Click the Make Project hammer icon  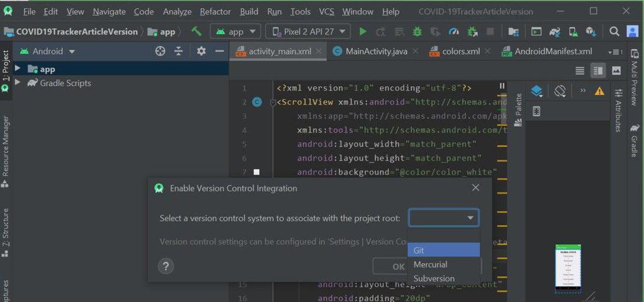pyautogui.click(x=196, y=31)
